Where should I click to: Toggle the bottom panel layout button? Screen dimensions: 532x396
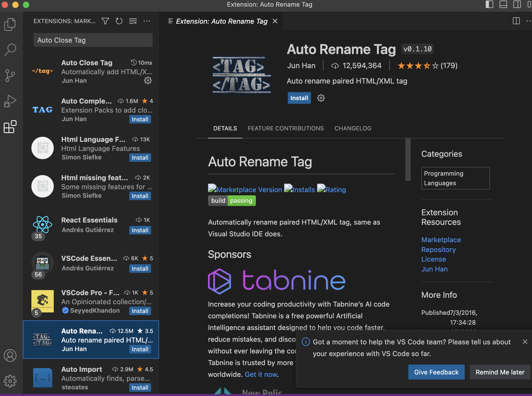point(503,5)
